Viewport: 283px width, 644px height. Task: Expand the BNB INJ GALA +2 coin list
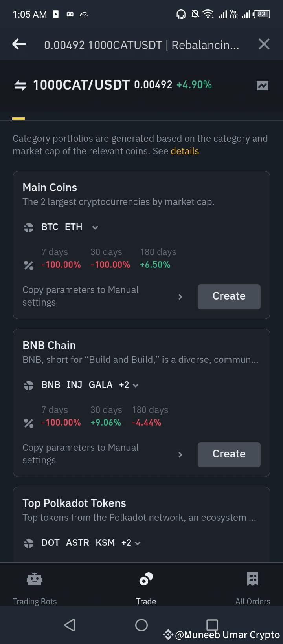[x=136, y=386]
